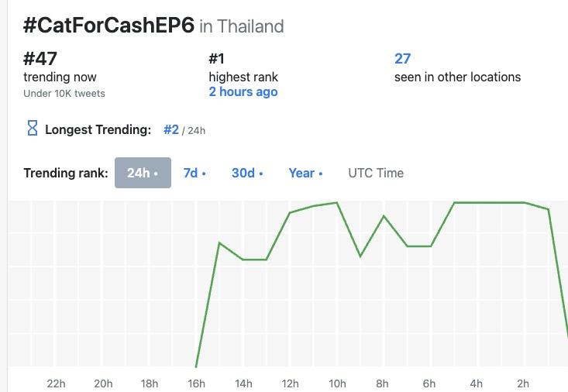Select the 24h trending rank tab

(x=143, y=173)
